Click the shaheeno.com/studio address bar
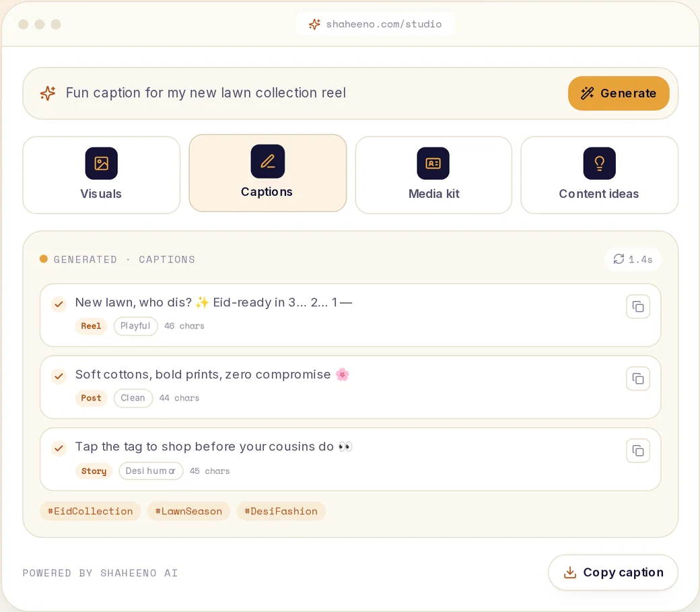The image size is (700, 612). [x=376, y=24]
